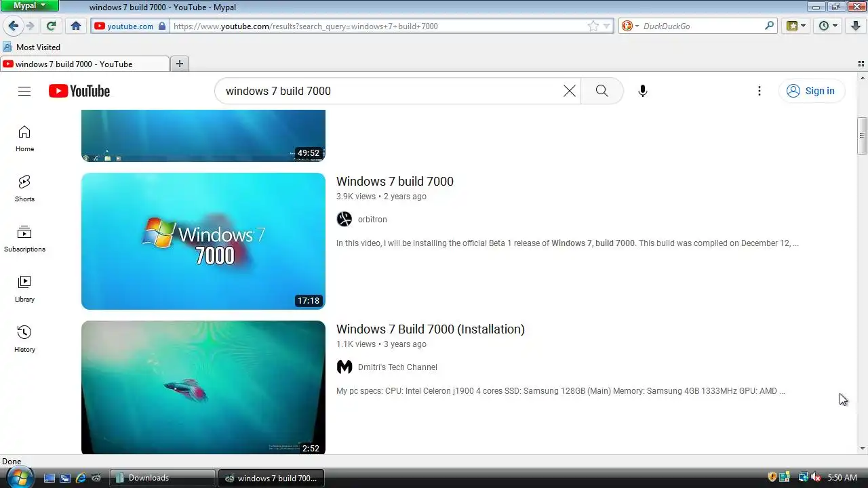Click the DuckDuckGo search magnifier
The image size is (868, 488).
tap(769, 26)
